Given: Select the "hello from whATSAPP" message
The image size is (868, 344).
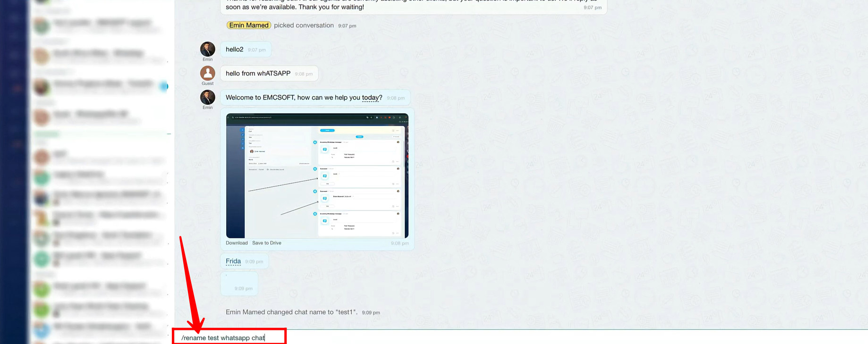Looking at the screenshot, I should click(258, 74).
